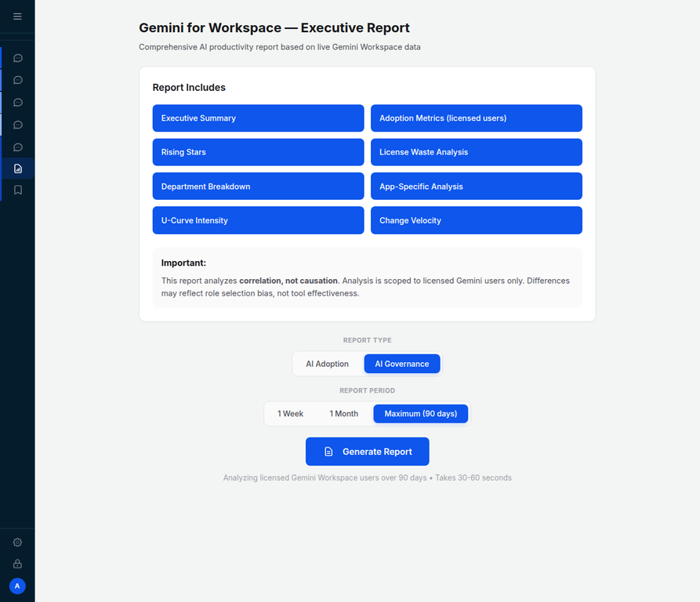
Task: Open the bookmark icon in sidebar
Action: [x=18, y=190]
